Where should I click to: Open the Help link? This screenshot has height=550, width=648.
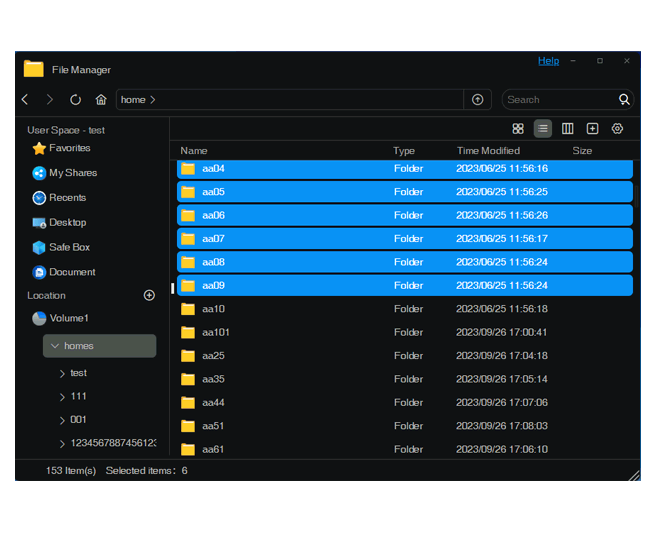pyautogui.click(x=548, y=61)
